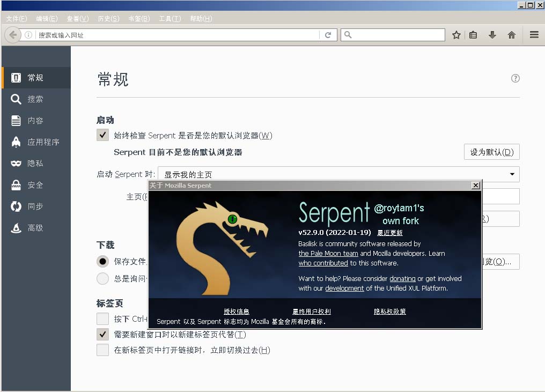Click the donating link
Screen dimensions: 545x392
402,279
